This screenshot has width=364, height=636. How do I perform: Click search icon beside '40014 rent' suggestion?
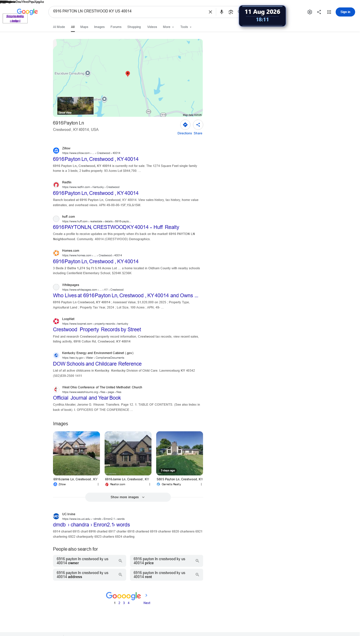pos(197,575)
